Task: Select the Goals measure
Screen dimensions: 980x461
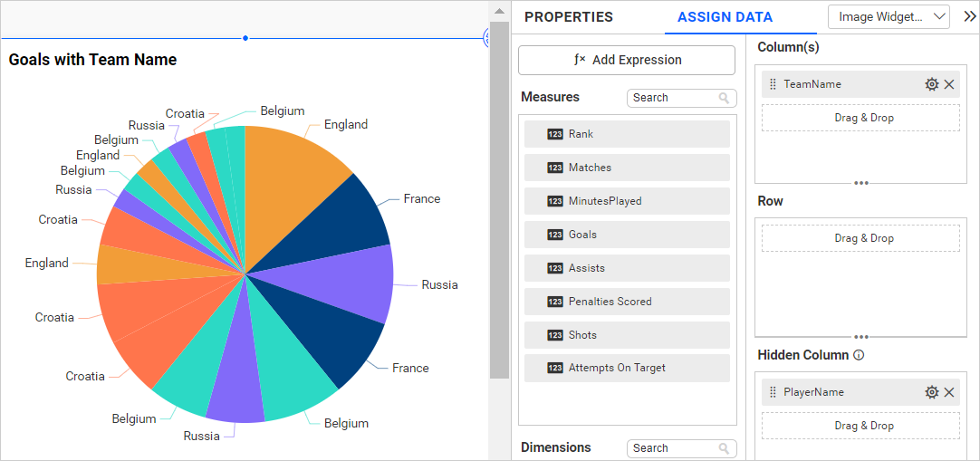Action: (627, 235)
